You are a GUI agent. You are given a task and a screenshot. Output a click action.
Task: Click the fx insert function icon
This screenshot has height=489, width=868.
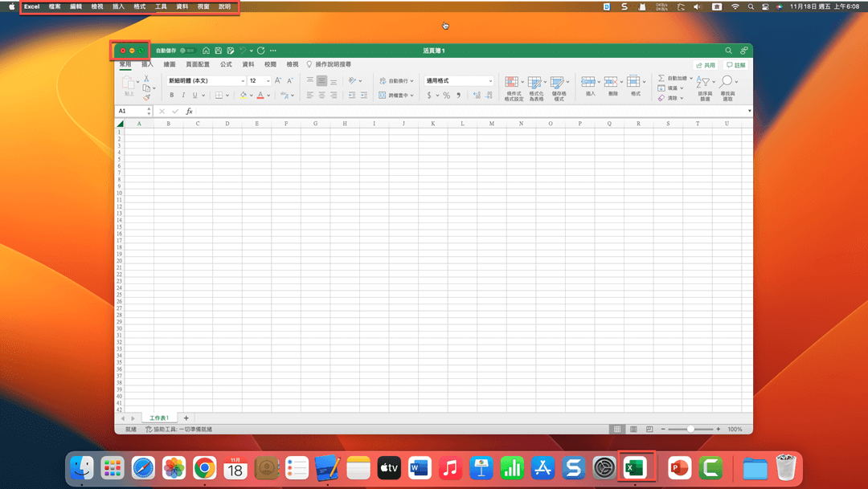pyautogui.click(x=189, y=111)
